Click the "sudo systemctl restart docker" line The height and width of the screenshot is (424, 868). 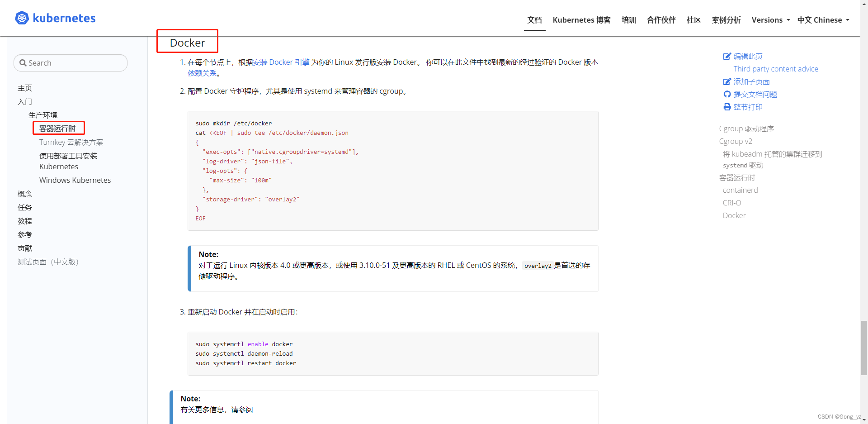pyautogui.click(x=246, y=363)
